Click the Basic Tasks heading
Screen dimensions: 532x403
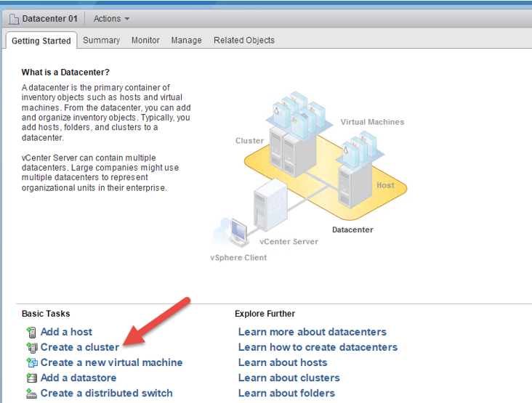[x=46, y=314]
